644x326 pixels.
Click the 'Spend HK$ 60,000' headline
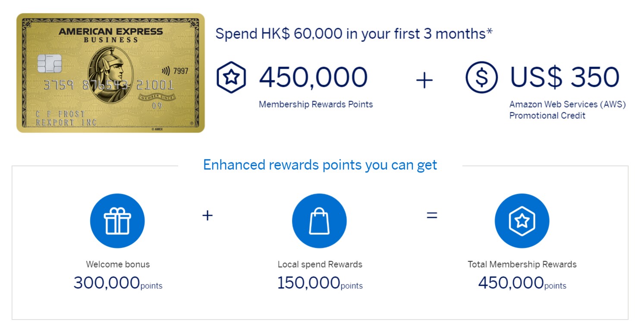click(354, 33)
